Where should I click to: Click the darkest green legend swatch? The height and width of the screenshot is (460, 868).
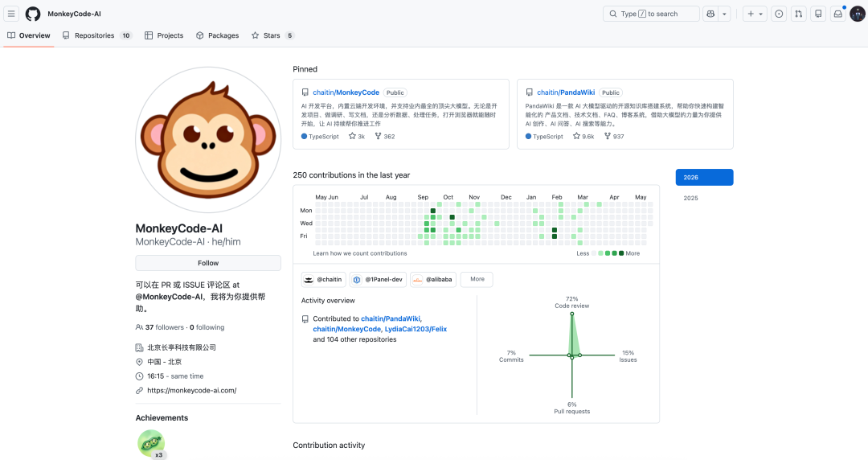point(621,253)
